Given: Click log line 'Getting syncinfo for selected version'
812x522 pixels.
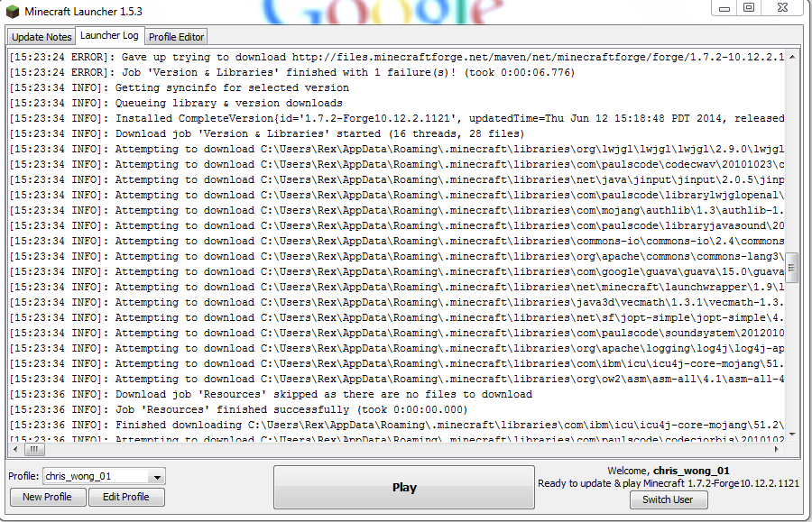Looking at the screenshot, I should pos(180,88).
